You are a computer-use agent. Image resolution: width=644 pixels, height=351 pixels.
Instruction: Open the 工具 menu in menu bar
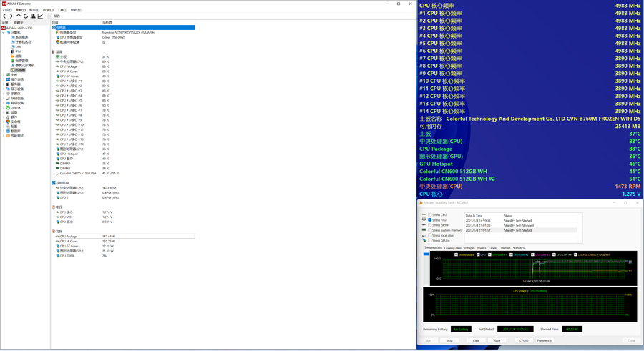point(62,10)
